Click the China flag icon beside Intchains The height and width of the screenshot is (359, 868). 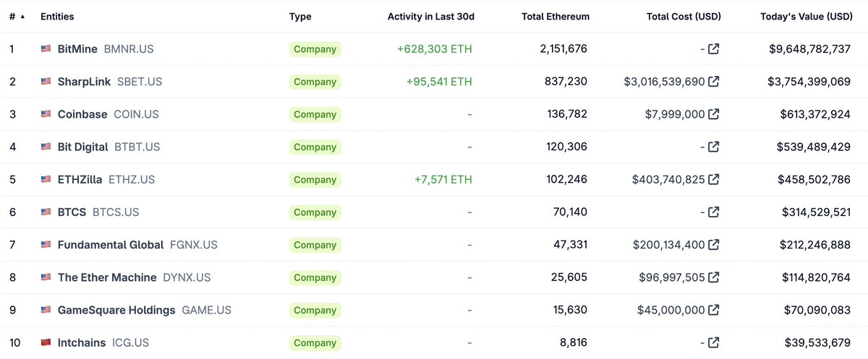point(46,342)
